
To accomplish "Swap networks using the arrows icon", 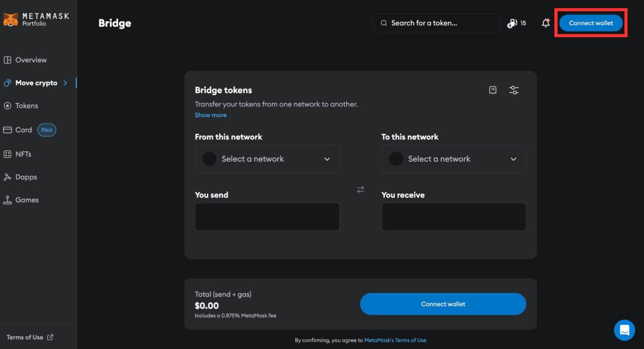I will 360,189.
